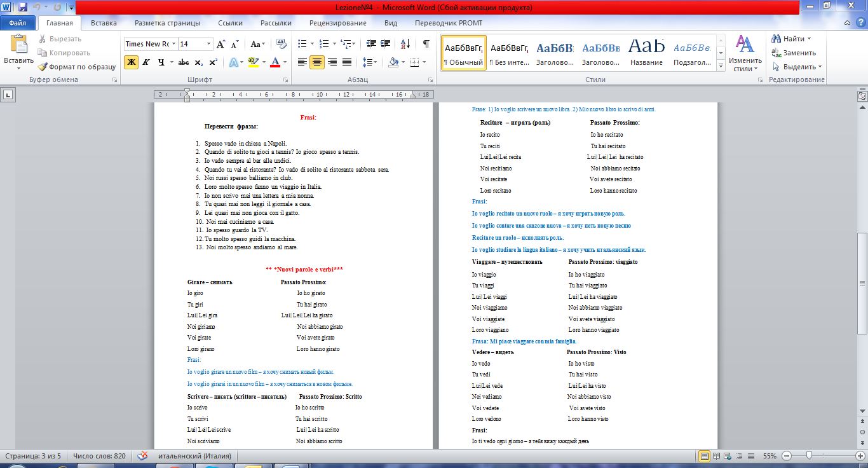
Task: Toggle Print Layout view button
Action: [x=705, y=456]
